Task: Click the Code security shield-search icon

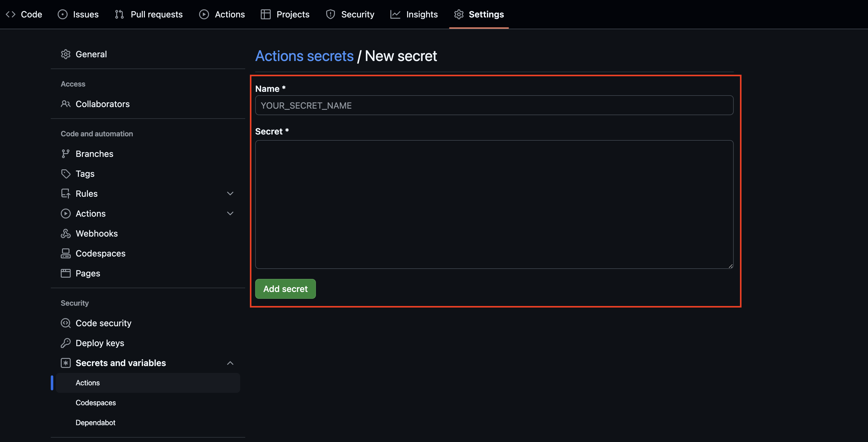Action: pyautogui.click(x=65, y=323)
